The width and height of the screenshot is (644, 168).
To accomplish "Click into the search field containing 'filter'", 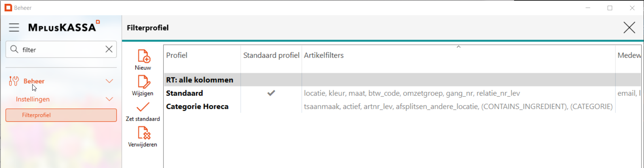I will click(61, 50).
